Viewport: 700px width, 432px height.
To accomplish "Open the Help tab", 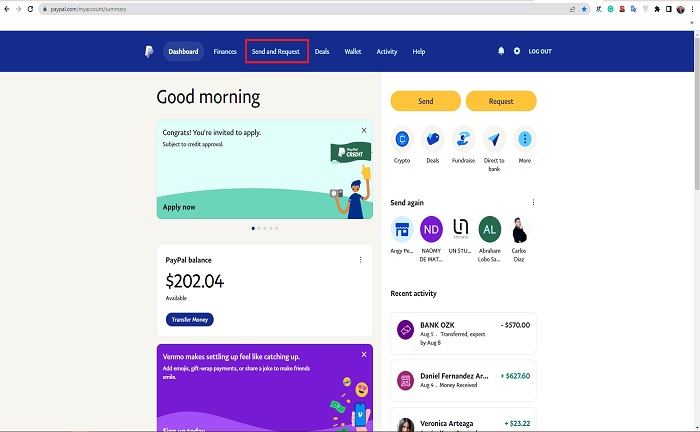I will [419, 51].
